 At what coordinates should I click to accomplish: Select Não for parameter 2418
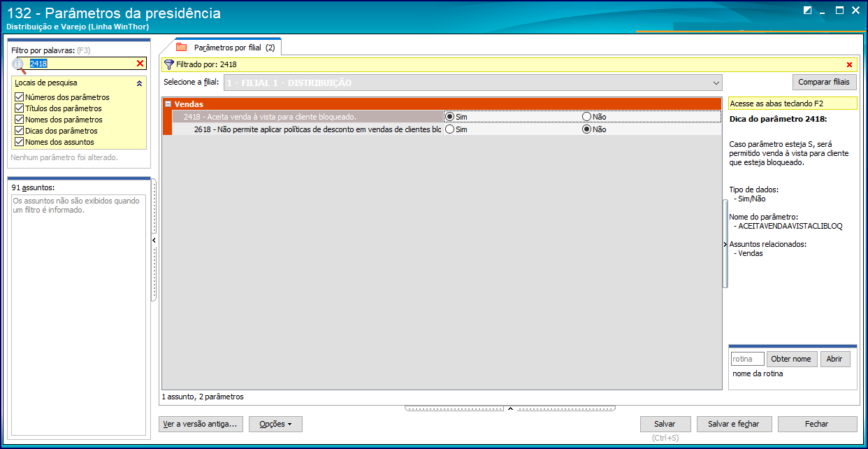587,117
